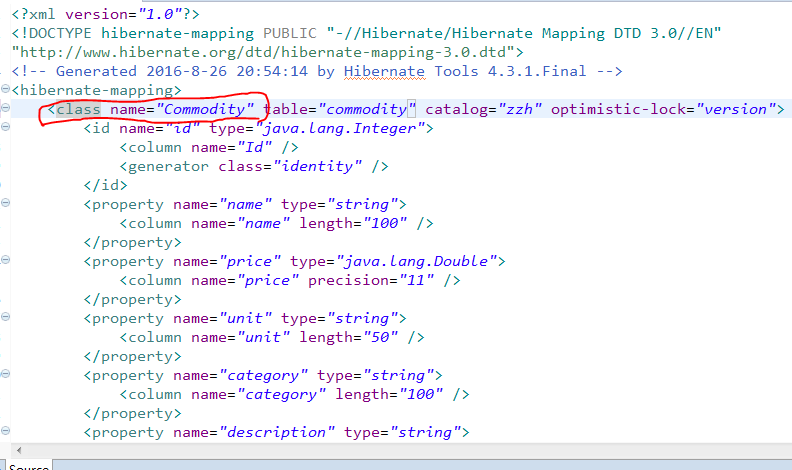Click the underlined word "Hibernate" in the comment
This screenshot has width=792, height=470.
(x=384, y=72)
